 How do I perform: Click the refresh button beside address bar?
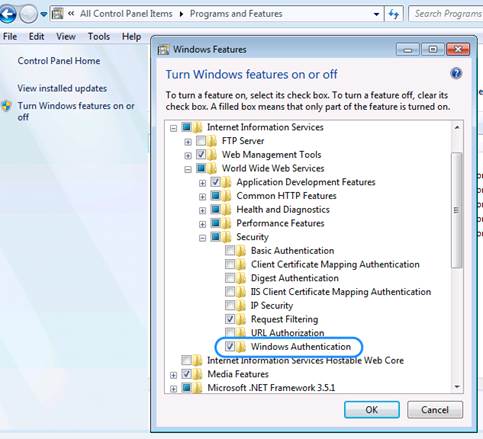394,14
